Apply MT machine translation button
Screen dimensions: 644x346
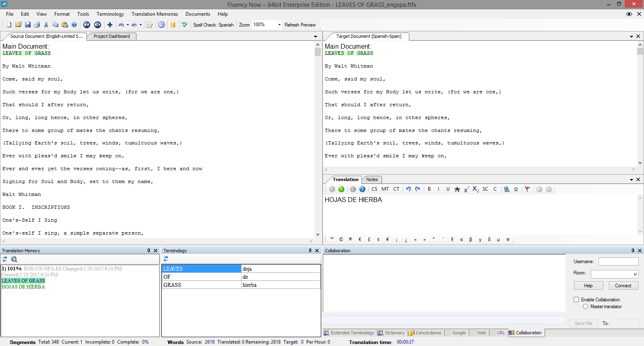(x=385, y=189)
